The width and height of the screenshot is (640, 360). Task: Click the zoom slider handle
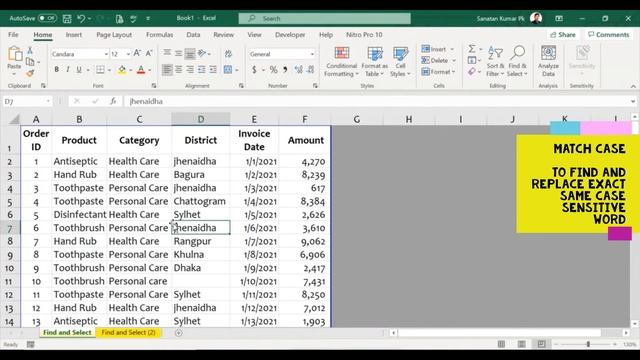(x=588, y=344)
